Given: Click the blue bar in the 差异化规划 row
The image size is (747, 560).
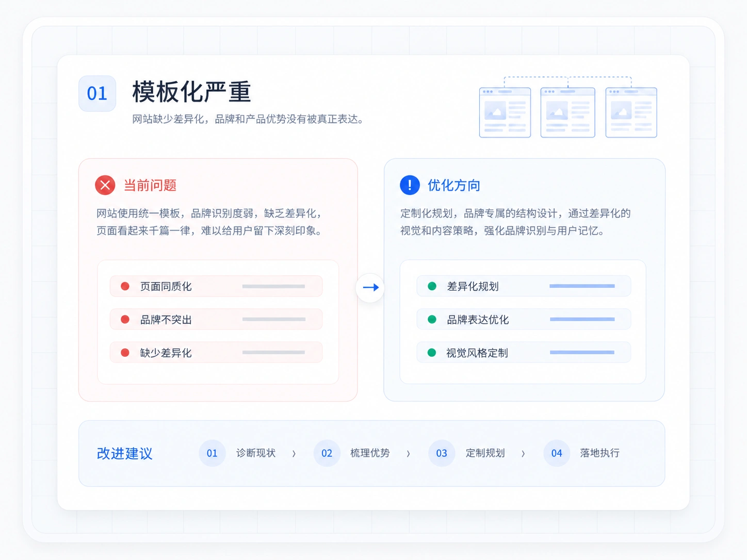Looking at the screenshot, I should tap(582, 286).
